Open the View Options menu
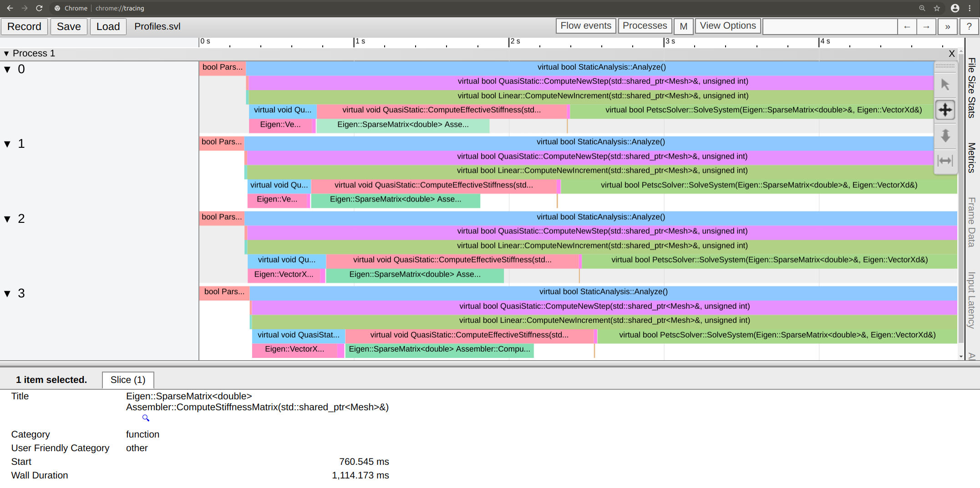 click(727, 25)
